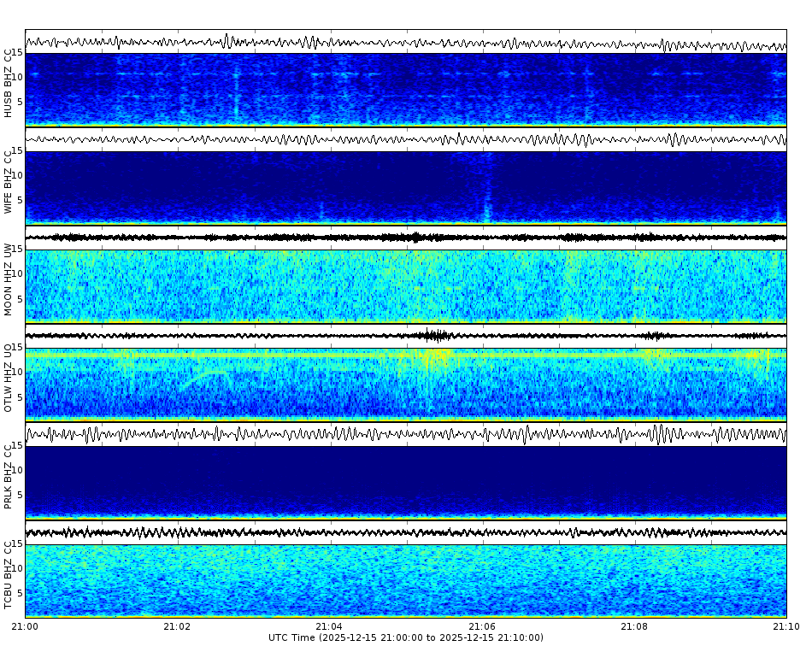The image size is (812, 646).
Task: Select the OTLW HHZ UO station label
Action: [x=9, y=378]
